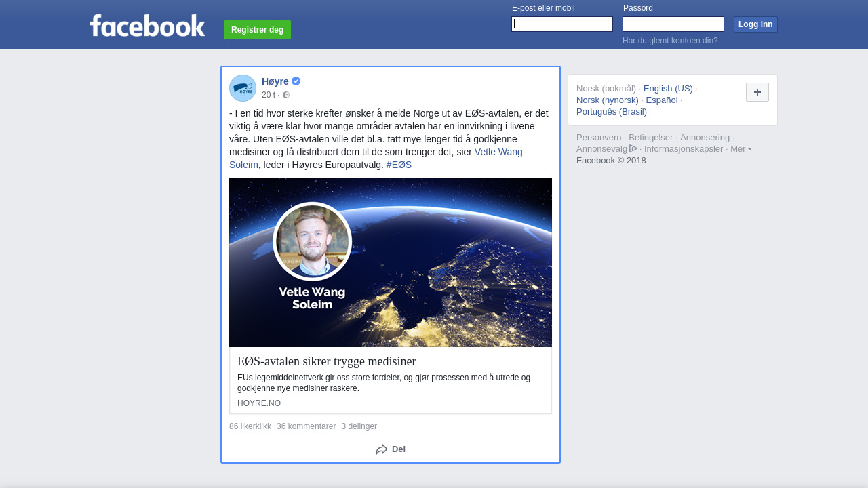
Task: Open Vetle Wang Soleim profile link
Action: coord(498,152)
